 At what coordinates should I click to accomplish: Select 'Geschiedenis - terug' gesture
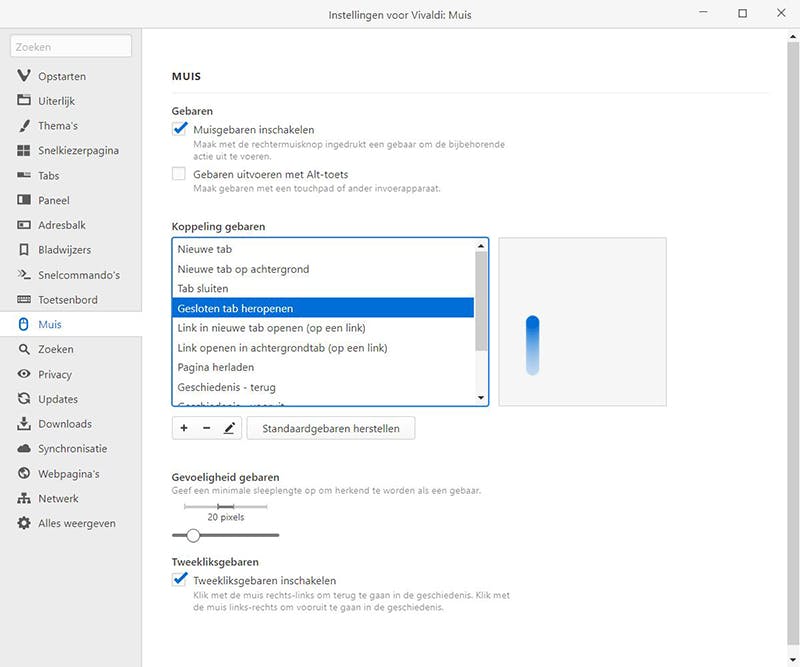(x=323, y=387)
